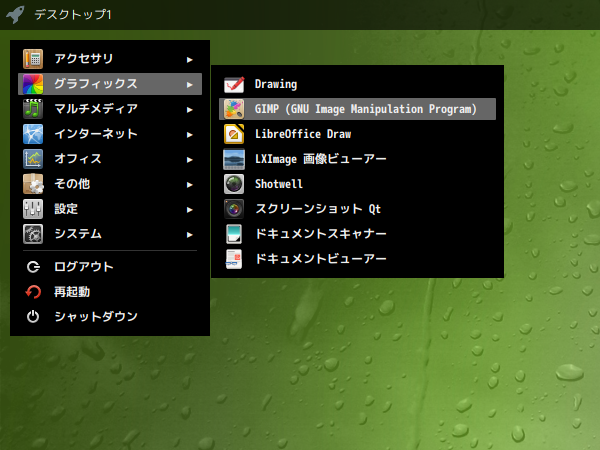Viewport: 600px width, 450px height.
Task: Open the アクセサリ menu category
Action: 110,59
